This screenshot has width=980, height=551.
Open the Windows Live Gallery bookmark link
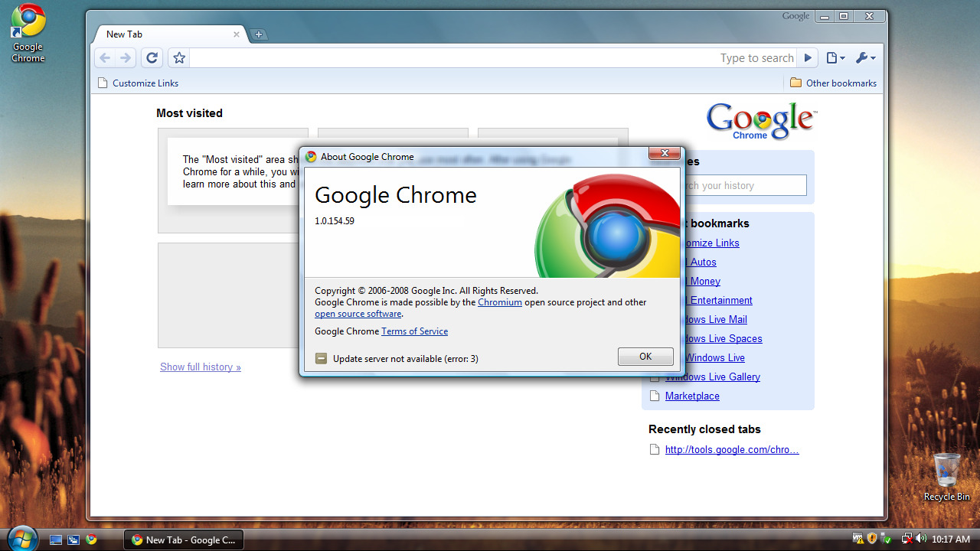pyautogui.click(x=713, y=377)
